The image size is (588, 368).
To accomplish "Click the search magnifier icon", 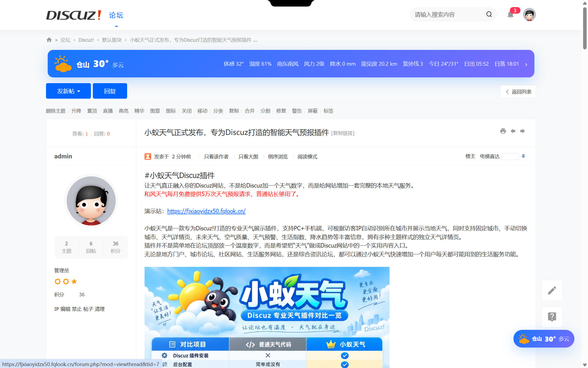I will [489, 14].
